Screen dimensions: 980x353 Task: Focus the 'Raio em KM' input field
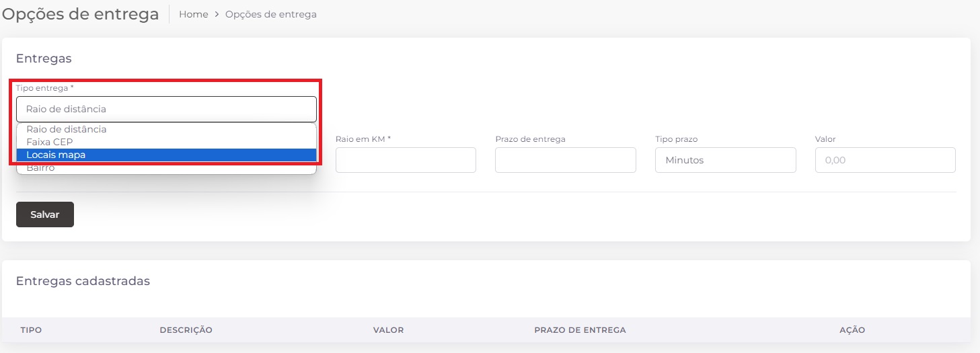click(406, 160)
